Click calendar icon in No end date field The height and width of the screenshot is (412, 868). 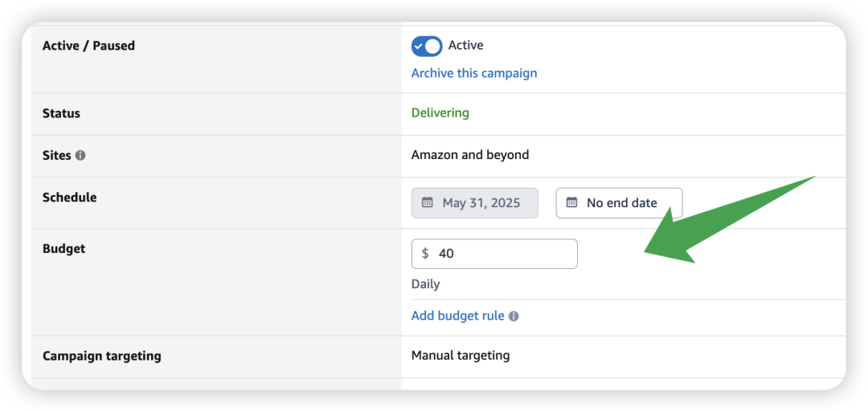click(x=571, y=202)
